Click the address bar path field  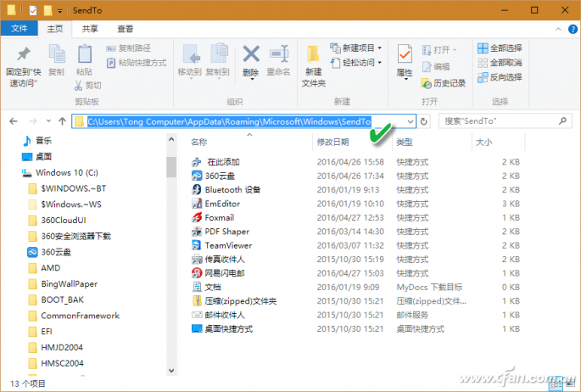pos(243,121)
